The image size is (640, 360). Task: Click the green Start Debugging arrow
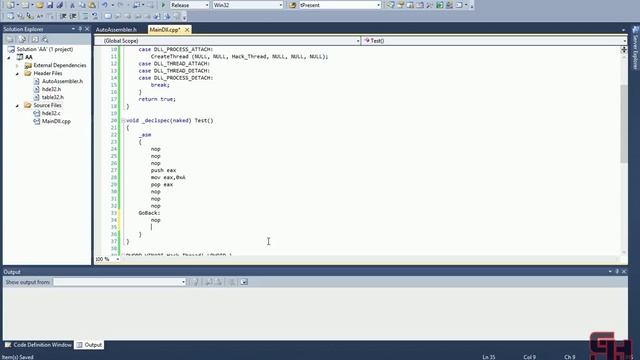(163, 5)
